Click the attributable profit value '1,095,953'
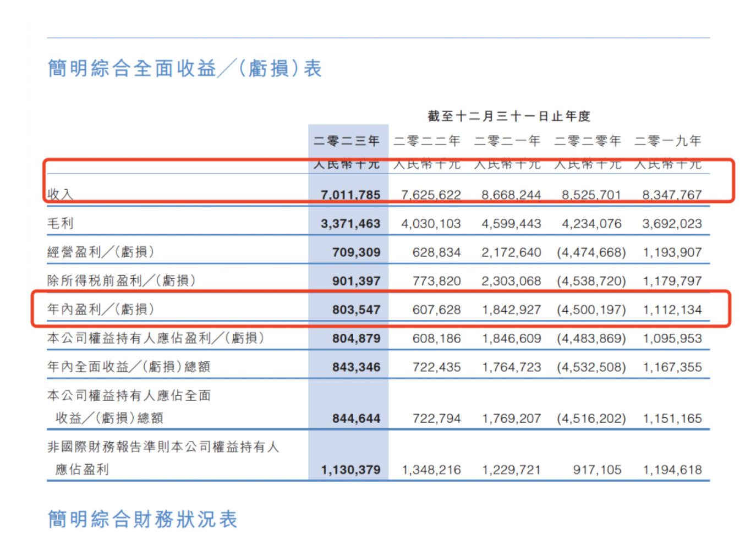Image resolution: width=756 pixels, height=541 pixels. click(672, 338)
